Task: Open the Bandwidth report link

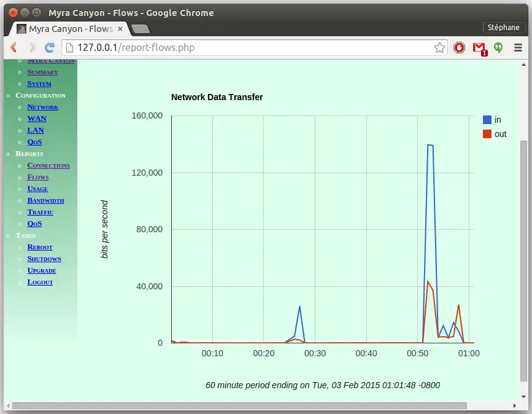Action: point(46,200)
